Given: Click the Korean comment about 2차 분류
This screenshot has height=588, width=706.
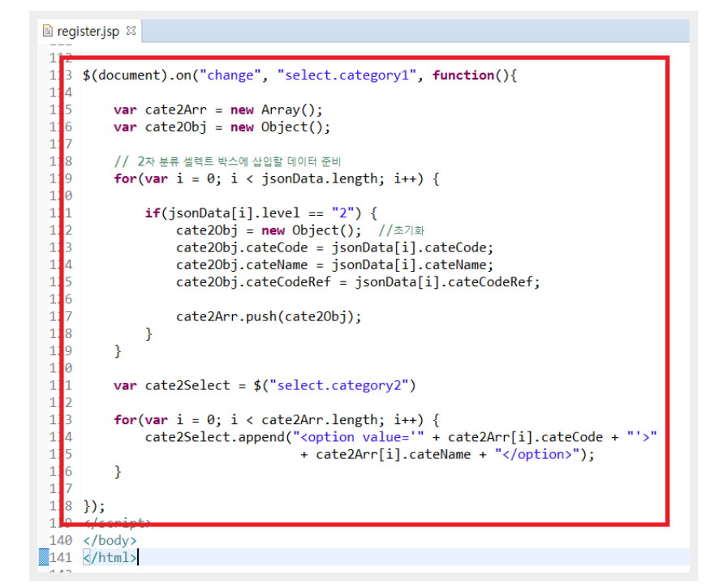Looking at the screenshot, I should (227, 161).
